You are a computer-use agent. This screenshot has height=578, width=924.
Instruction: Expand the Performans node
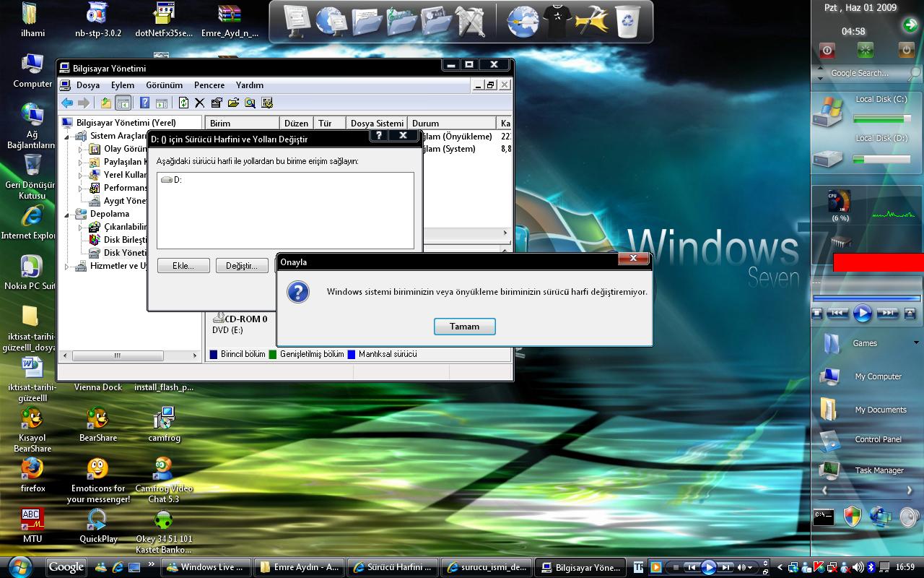pos(80,188)
